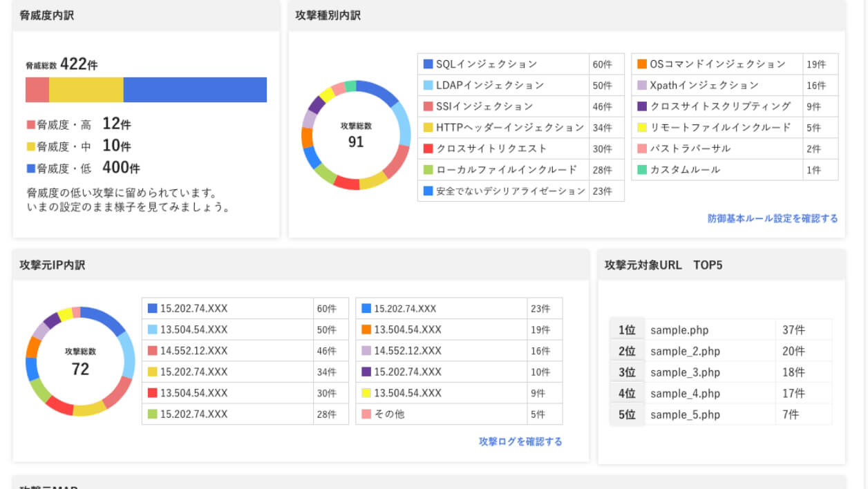Click the center of the 攻撃総数 91 donut chart

tap(355, 133)
